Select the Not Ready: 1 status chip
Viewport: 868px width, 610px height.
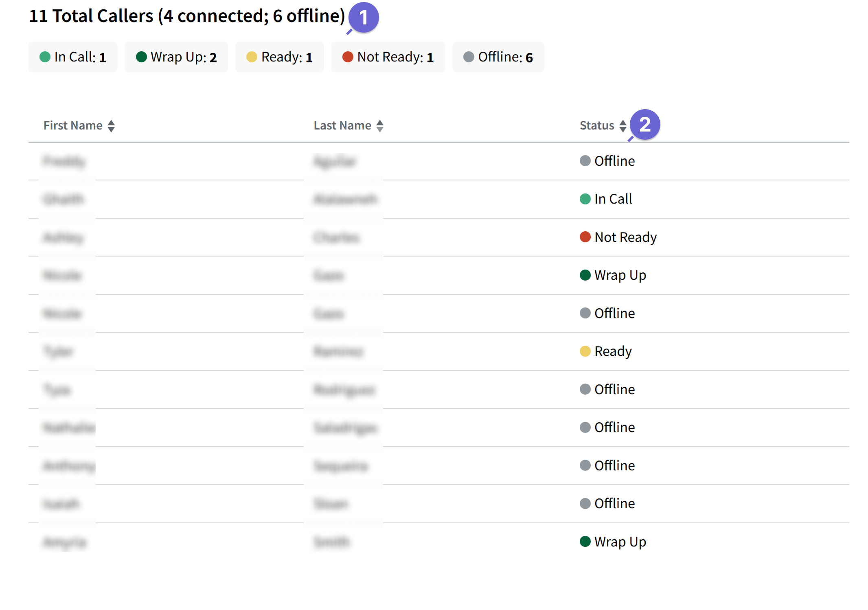[x=388, y=57]
